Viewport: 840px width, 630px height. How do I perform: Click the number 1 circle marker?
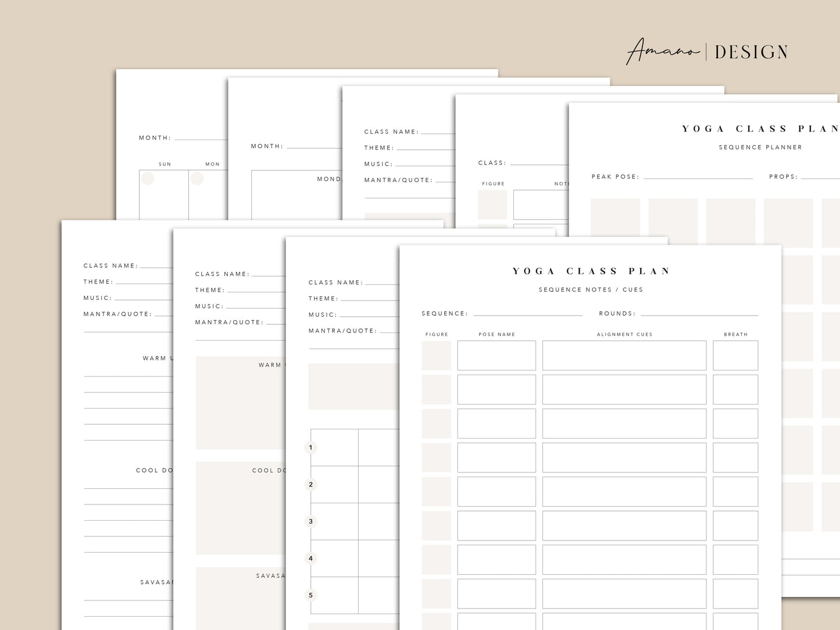click(x=310, y=448)
